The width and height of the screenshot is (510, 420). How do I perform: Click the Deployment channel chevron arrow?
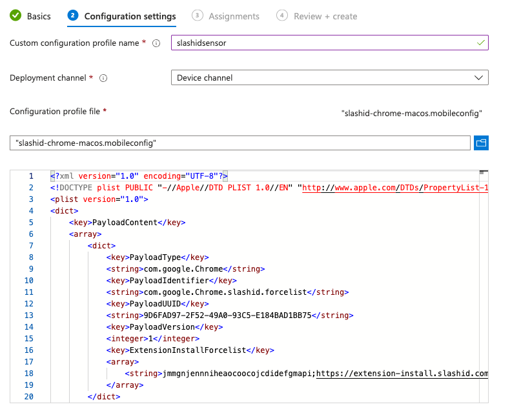478,77
